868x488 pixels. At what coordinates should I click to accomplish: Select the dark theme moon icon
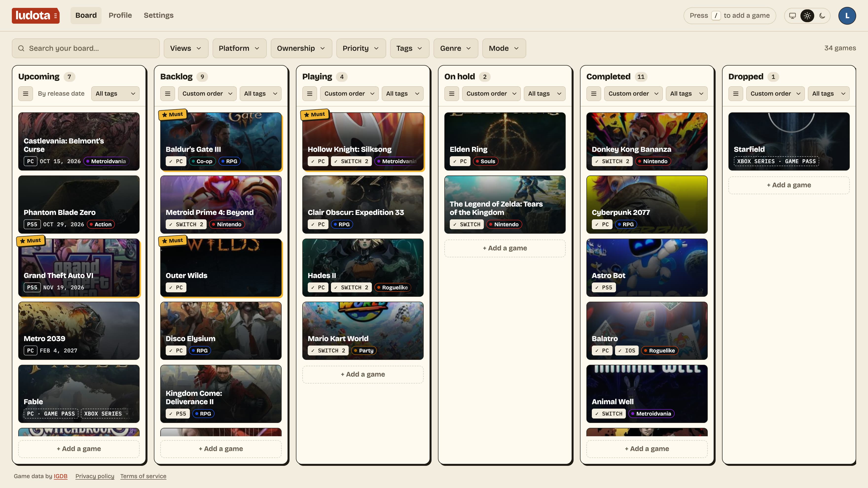(822, 16)
